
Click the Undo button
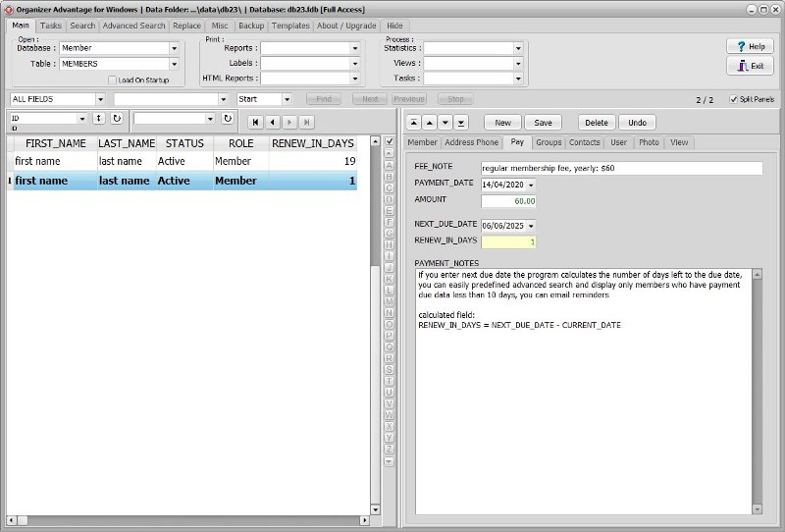637,123
